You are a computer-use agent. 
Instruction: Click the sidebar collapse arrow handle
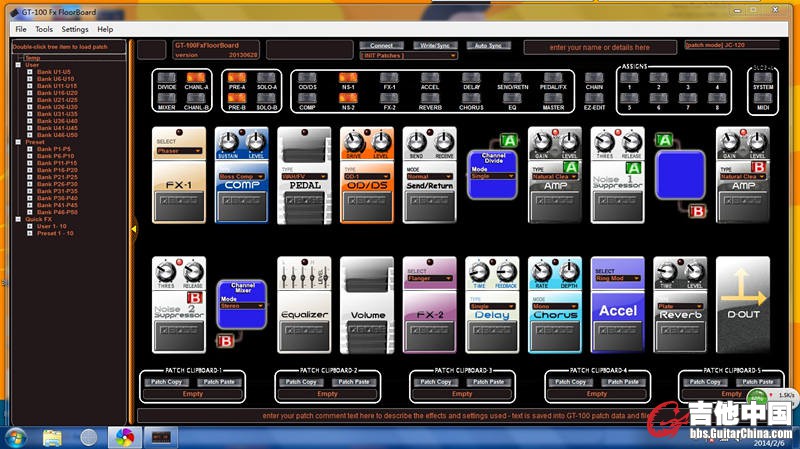[x=133, y=229]
